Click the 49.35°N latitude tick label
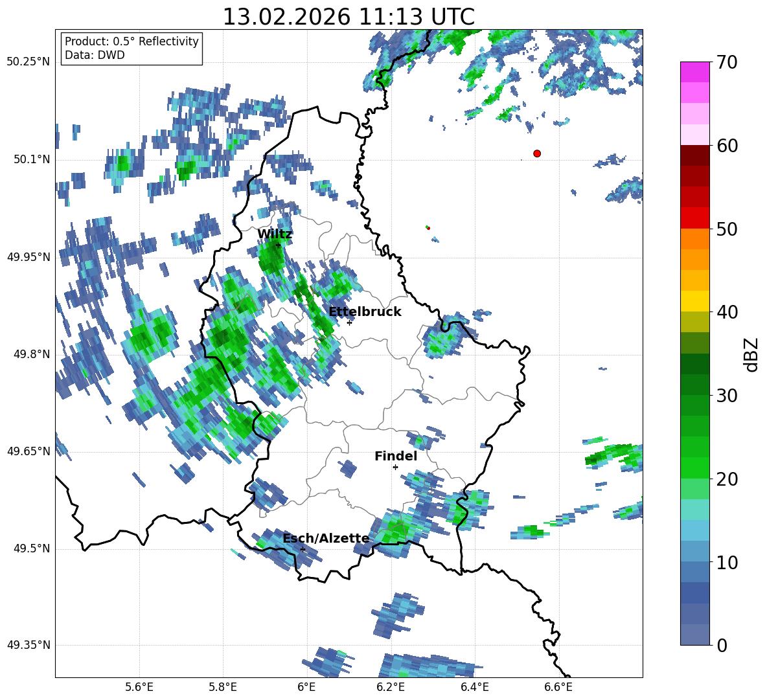This screenshot has height=700, width=767. (x=29, y=645)
